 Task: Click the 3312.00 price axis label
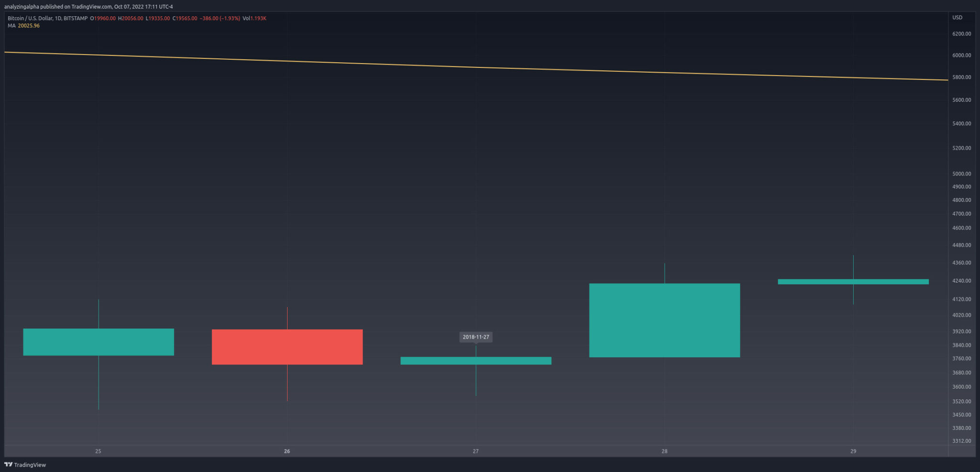click(961, 441)
